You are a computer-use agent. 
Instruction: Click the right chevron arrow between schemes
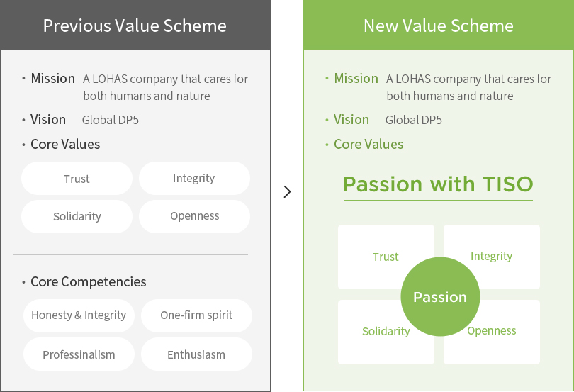pos(288,191)
